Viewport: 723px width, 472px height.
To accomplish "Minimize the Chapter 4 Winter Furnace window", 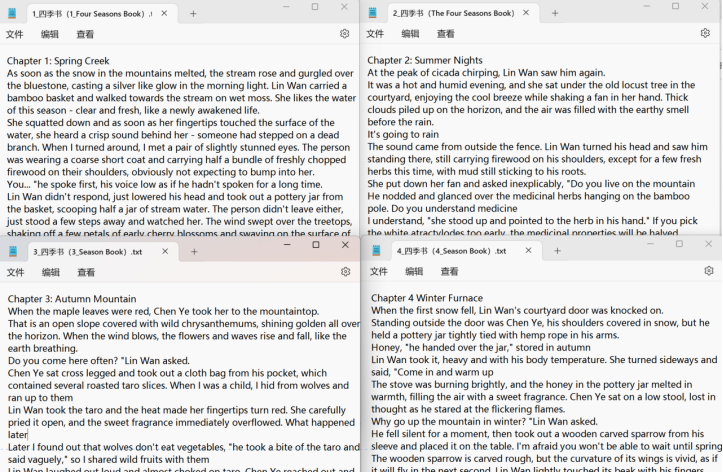I will [650, 244].
